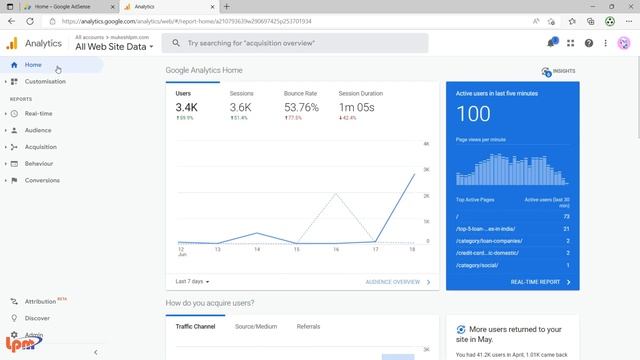Viewport: 640px width, 360px height.
Task: Open the Customisation section icon
Action: (x=14, y=82)
